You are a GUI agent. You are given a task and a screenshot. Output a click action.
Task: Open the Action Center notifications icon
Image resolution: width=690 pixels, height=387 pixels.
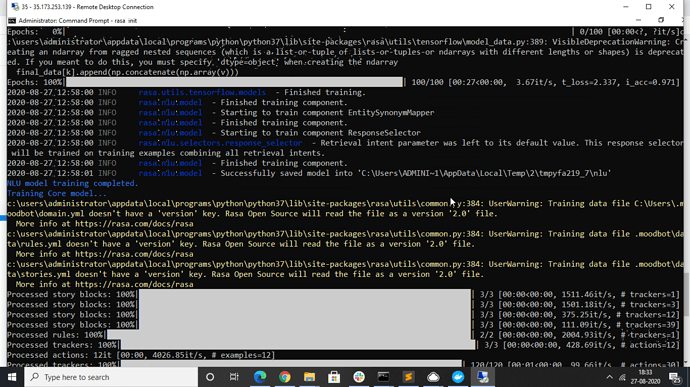coord(675,377)
